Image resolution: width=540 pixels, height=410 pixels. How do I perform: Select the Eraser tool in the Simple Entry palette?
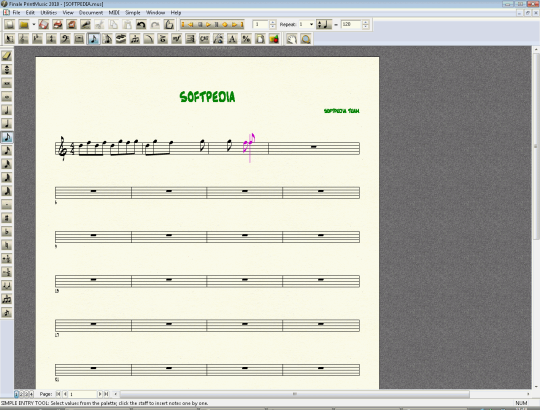[x=7, y=56]
